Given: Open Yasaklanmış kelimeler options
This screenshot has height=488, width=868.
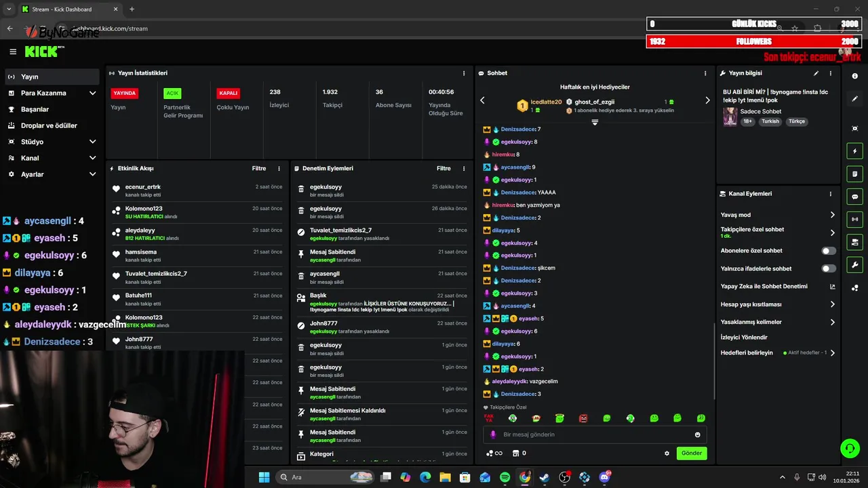Looking at the screenshot, I should (x=778, y=322).
